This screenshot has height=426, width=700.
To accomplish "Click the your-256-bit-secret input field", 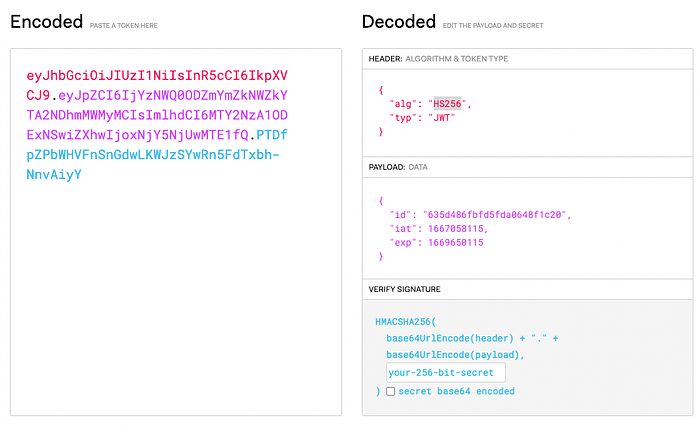I will (446, 372).
